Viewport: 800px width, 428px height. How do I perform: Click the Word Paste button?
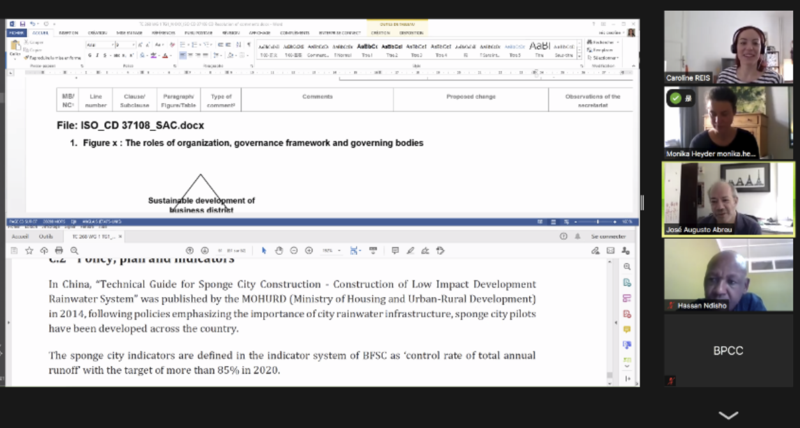15,52
